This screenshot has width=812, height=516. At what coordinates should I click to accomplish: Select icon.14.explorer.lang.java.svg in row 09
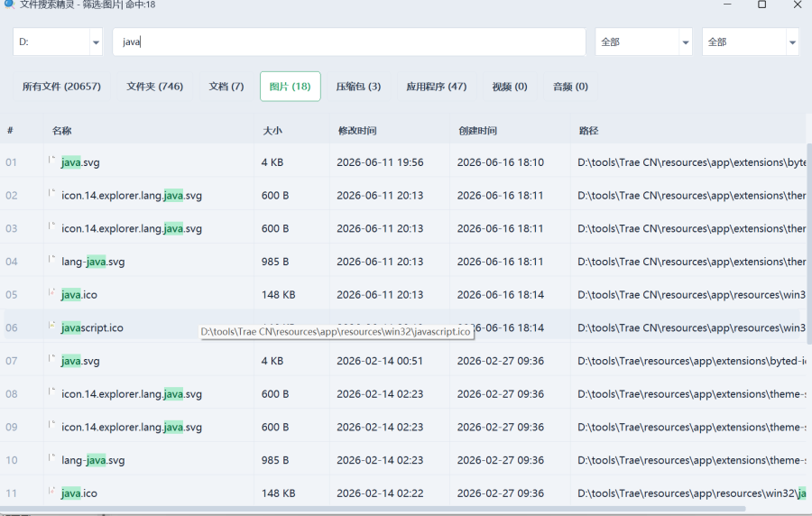132,427
